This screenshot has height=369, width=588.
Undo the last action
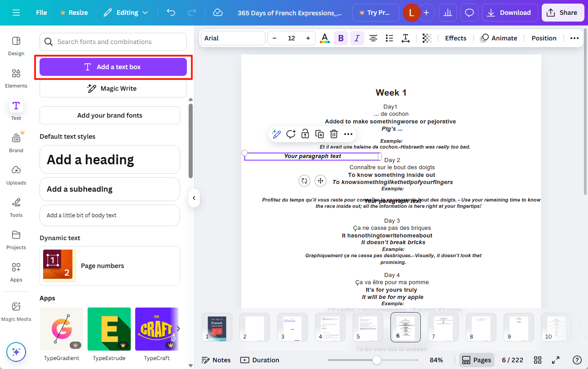pos(171,13)
